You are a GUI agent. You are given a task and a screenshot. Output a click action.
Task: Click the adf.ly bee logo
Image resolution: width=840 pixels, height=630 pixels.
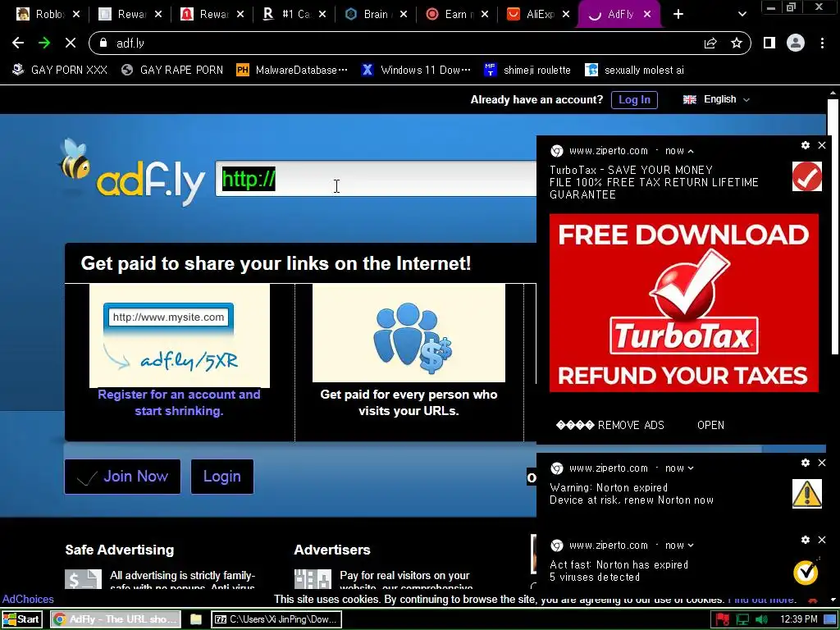click(132, 172)
